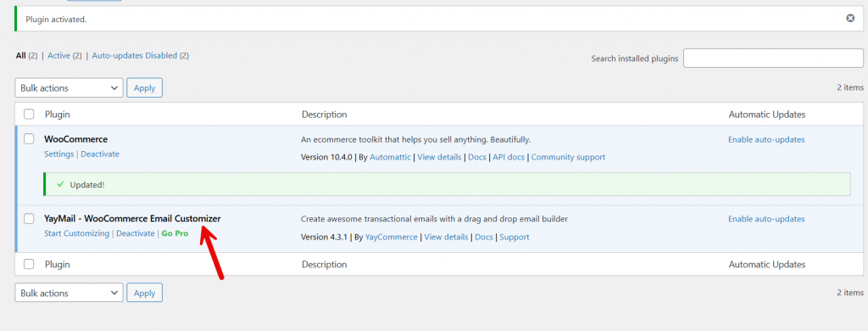
Task: Click the 'Version 4.3.1' text
Action: [x=324, y=237]
